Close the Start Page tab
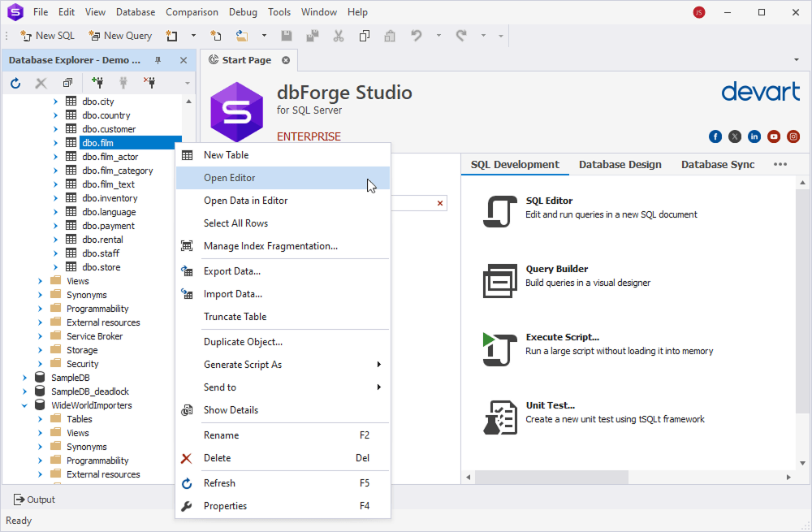Viewport: 812px width, 532px height. [286, 60]
